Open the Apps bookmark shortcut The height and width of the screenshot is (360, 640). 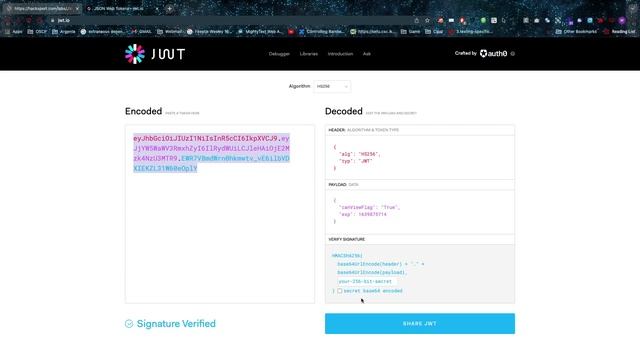[13, 31]
